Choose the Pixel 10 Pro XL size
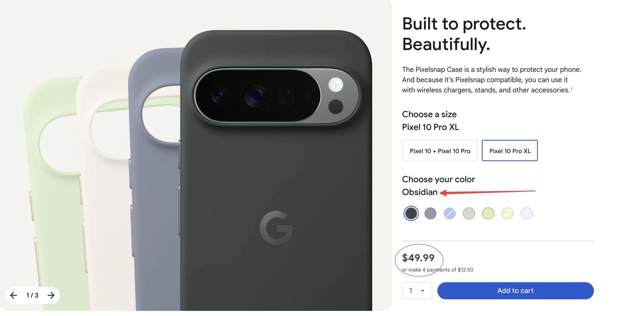The image size is (644, 316). click(509, 151)
